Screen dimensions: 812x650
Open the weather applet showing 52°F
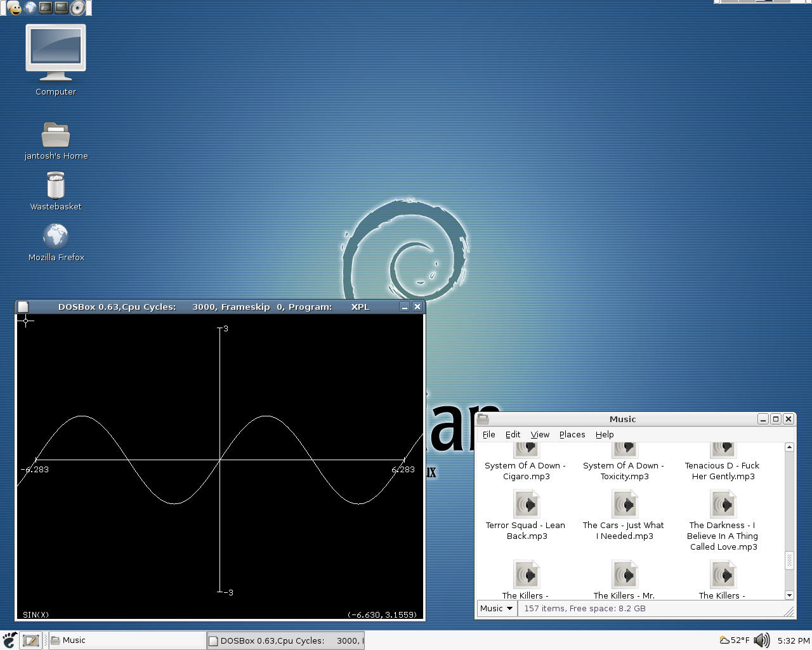click(x=734, y=640)
